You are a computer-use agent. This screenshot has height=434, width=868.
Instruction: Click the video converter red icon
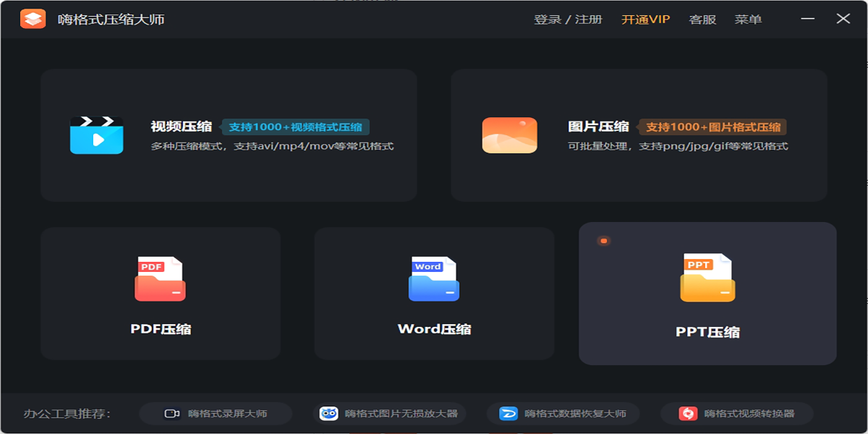[x=688, y=414]
